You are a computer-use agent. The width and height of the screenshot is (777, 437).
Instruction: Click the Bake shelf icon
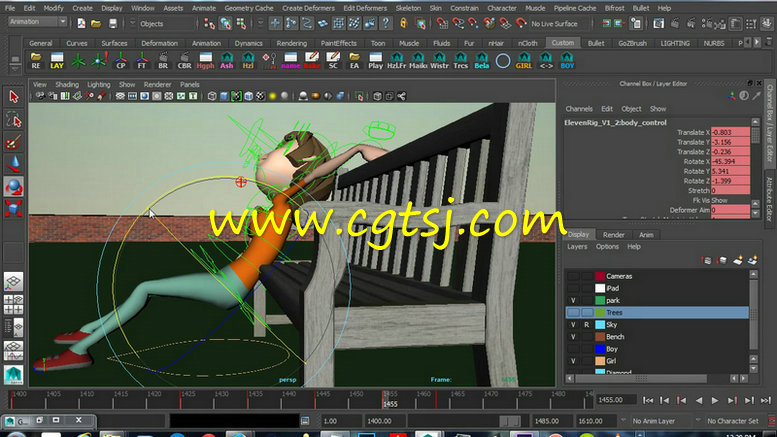tap(312, 60)
